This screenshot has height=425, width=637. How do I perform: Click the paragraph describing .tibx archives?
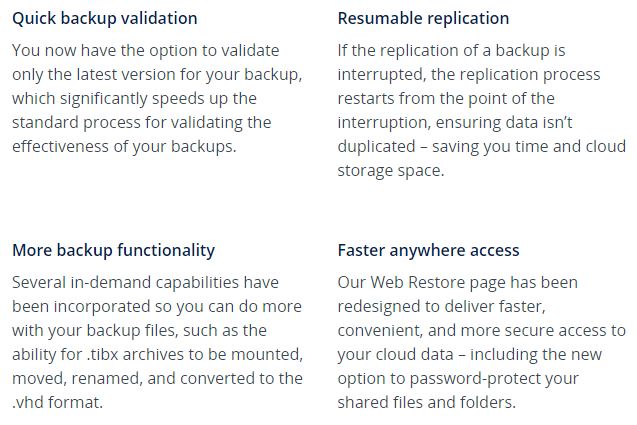click(x=158, y=342)
